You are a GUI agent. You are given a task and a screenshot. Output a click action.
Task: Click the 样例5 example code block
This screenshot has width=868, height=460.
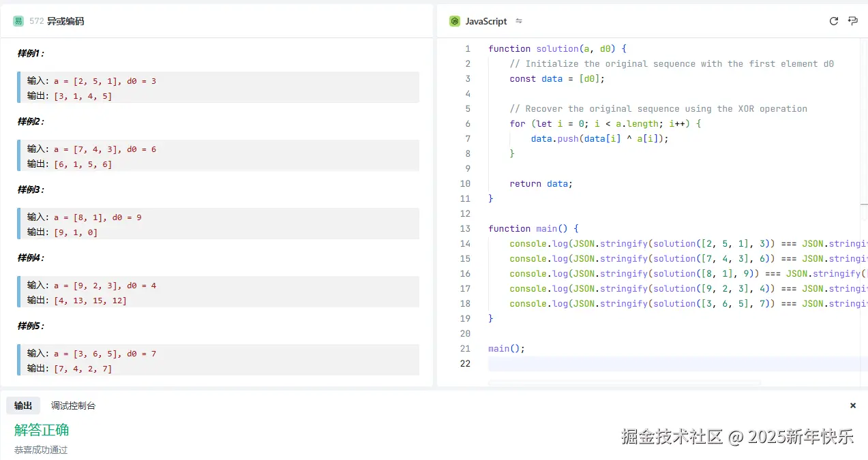click(x=218, y=361)
